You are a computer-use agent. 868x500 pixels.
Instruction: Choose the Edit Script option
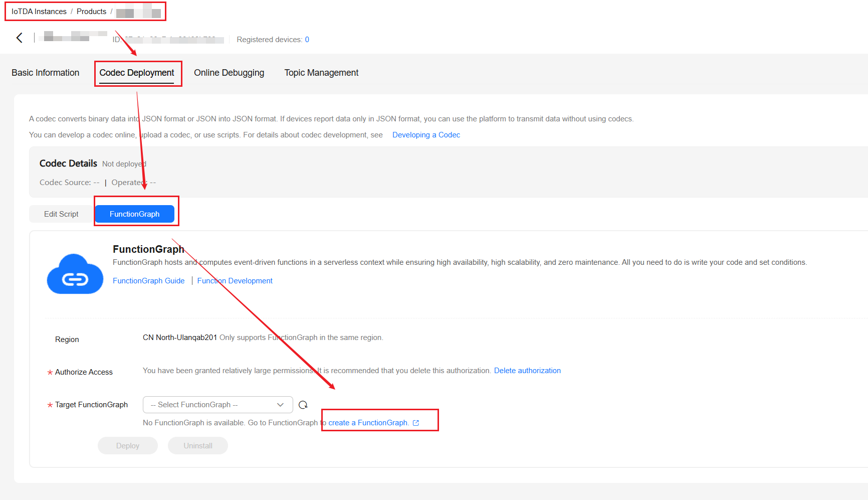61,214
